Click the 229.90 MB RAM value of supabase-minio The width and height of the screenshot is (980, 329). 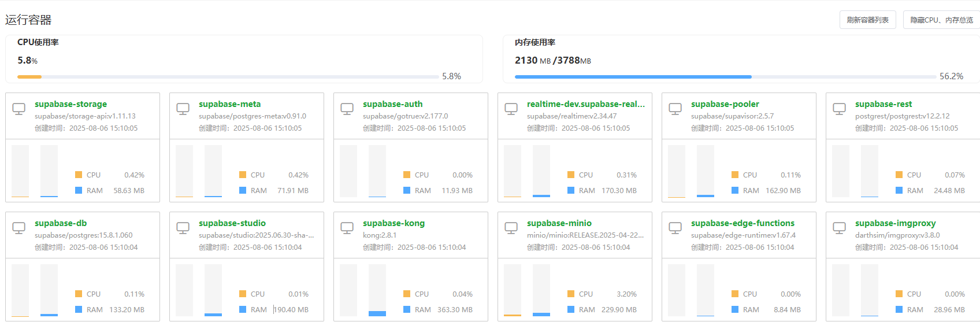619,310
